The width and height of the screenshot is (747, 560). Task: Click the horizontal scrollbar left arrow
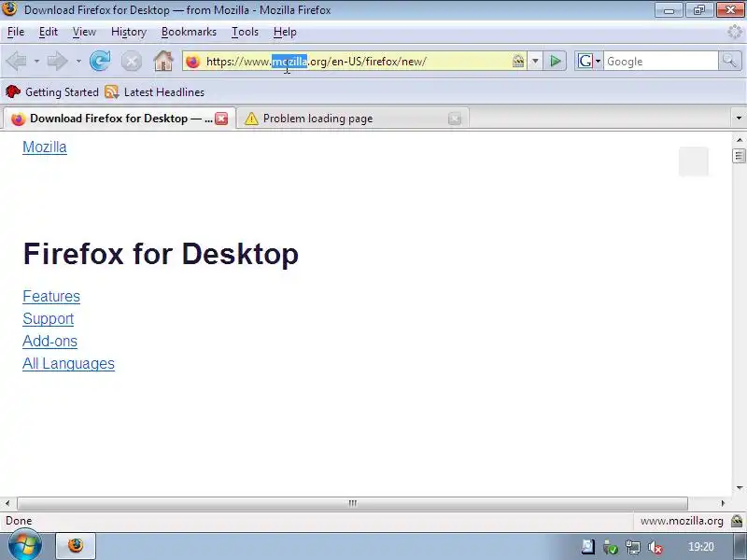click(7, 503)
